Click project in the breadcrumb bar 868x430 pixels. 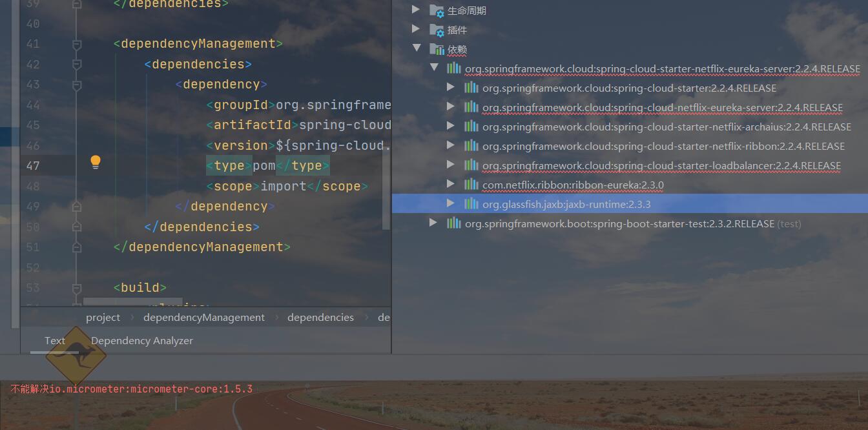[x=103, y=317]
